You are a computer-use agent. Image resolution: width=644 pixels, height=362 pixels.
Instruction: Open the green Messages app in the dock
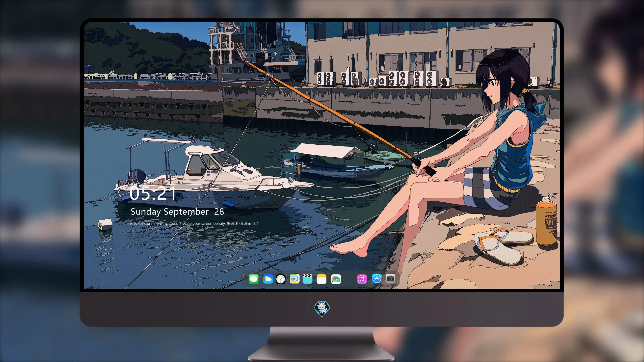[x=254, y=279]
